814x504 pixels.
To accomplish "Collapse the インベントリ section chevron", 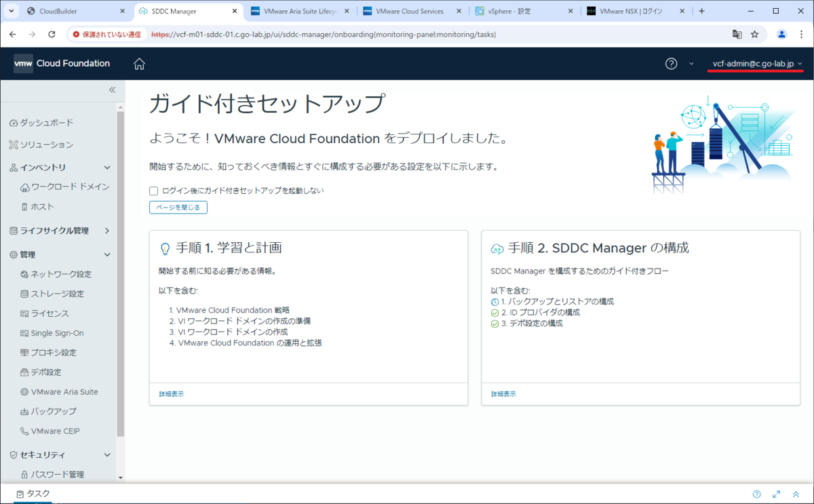I will coord(106,168).
